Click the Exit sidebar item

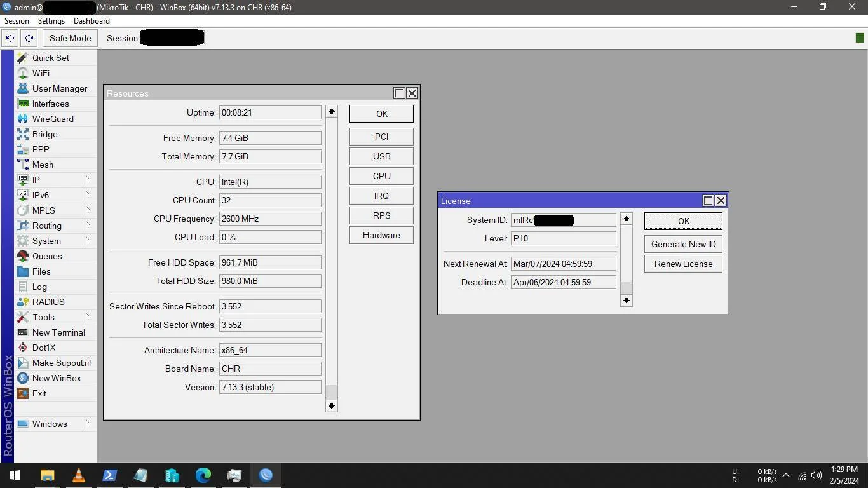[55, 393]
